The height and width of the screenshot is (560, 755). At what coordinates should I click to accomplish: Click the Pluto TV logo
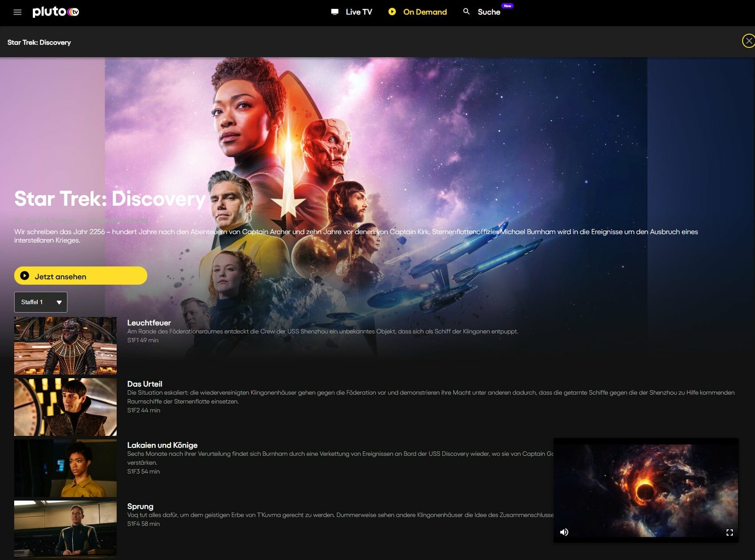[x=56, y=12]
